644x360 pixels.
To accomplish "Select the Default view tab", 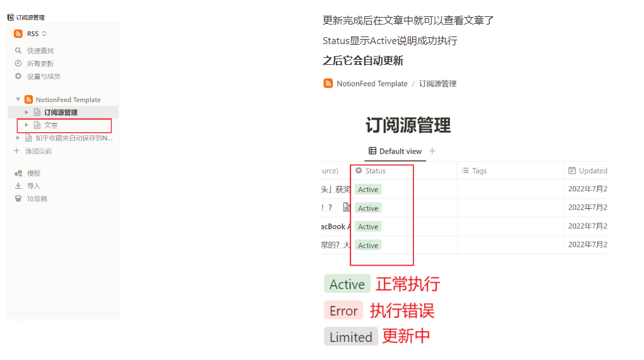I will [x=395, y=151].
